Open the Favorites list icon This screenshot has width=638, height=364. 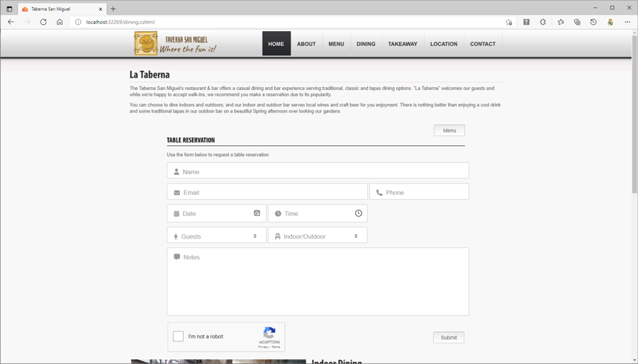point(561,22)
